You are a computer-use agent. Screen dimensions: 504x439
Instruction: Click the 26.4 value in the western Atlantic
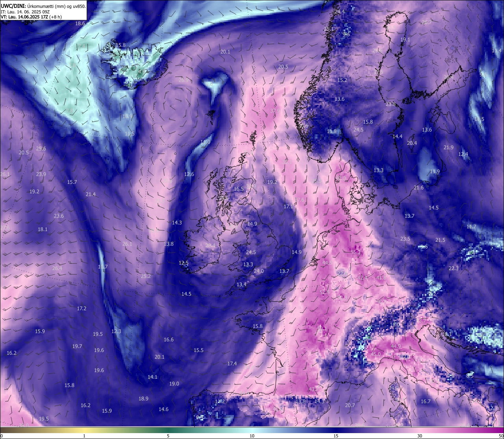(x=57, y=268)
